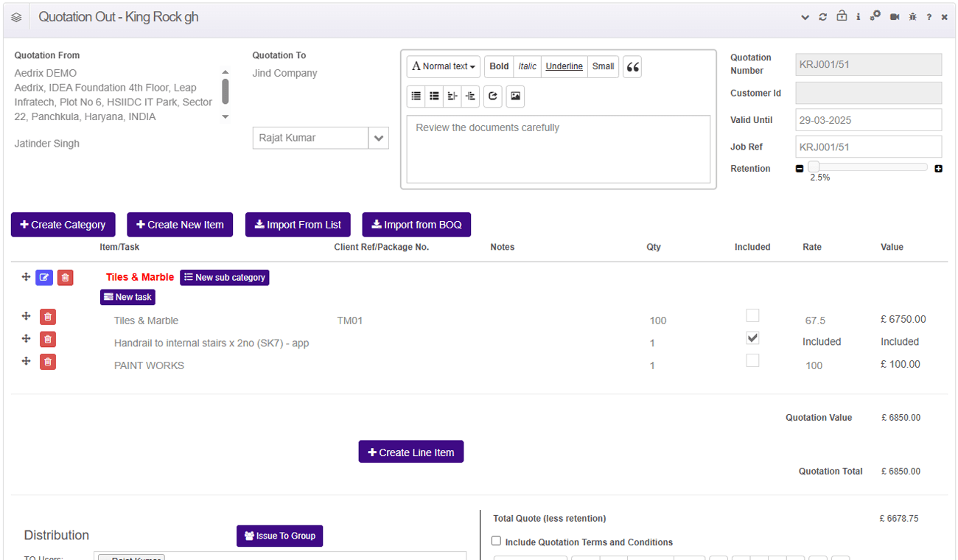Click the Import from BOQ button
958x560 pixels.
[x=416, y=224]
